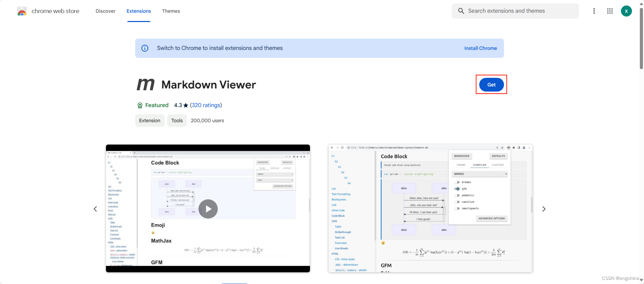Click the search magnifier icon
The height and width of the screenshot is (284, 644).
tap(461, 11)
